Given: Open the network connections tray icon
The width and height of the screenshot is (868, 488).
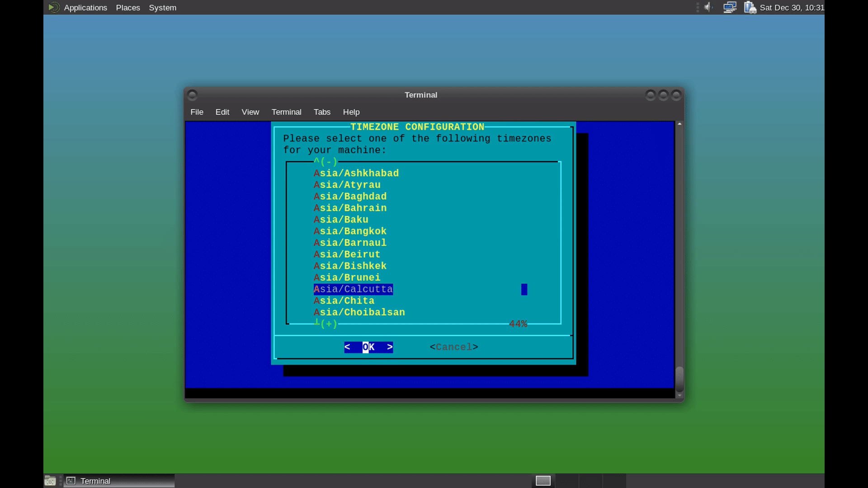Looking at the screenshot, I should click(730, 7).
